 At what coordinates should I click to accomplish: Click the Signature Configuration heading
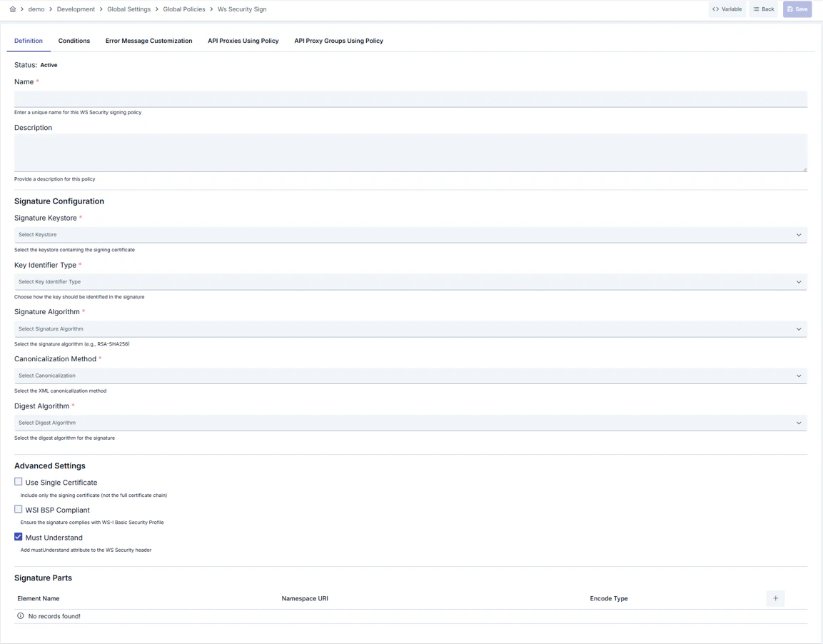click(59, 201)
